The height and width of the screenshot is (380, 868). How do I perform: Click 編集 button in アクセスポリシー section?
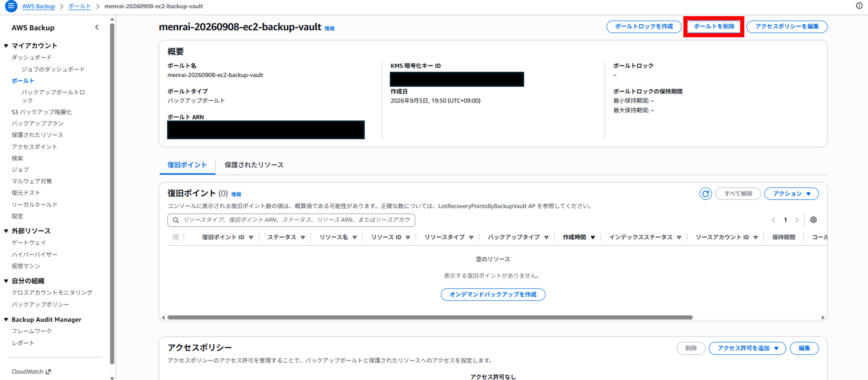tap(804, 348)
